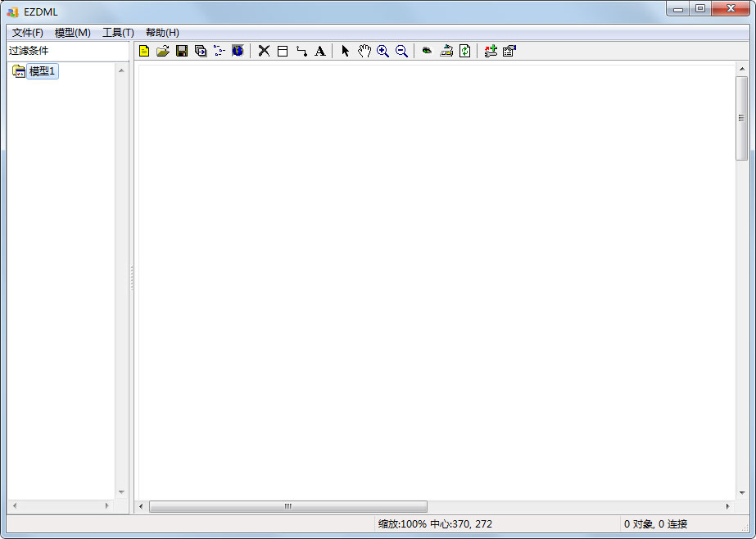Select the text A tool
The width and height of the screenshot is (756, 539).
(x=320, y=51)
